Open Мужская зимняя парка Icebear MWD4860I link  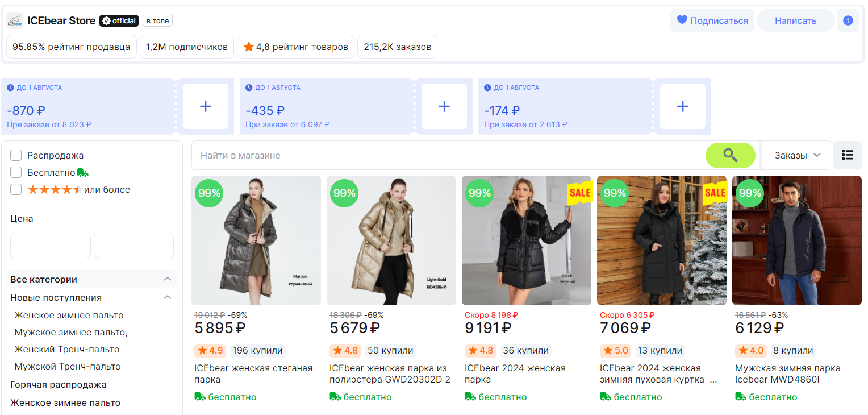pos(788,374)
